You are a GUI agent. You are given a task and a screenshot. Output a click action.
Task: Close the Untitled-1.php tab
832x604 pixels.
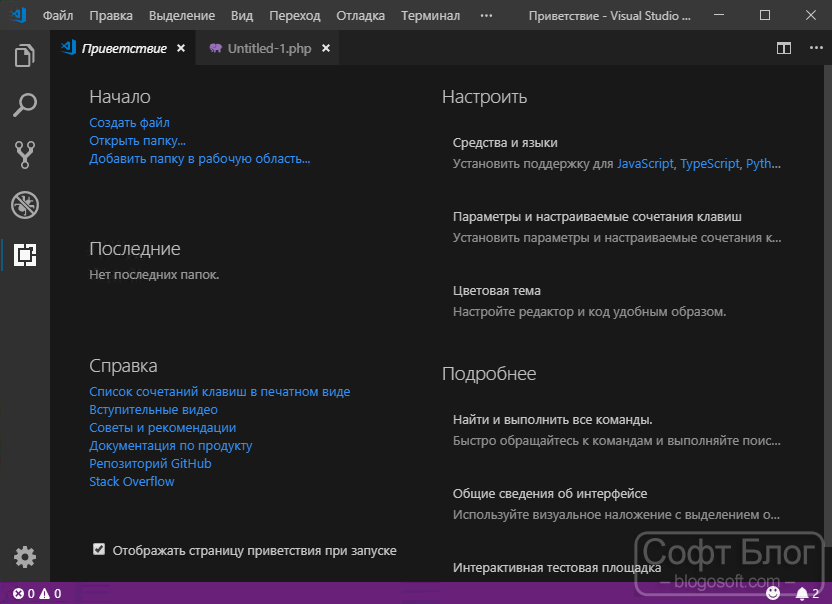326,48
